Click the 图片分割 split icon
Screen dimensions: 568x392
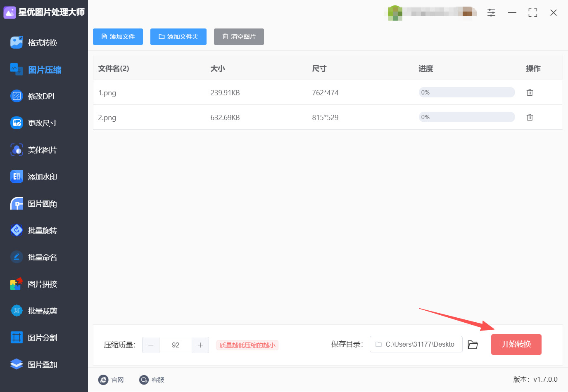click(17, 338)
